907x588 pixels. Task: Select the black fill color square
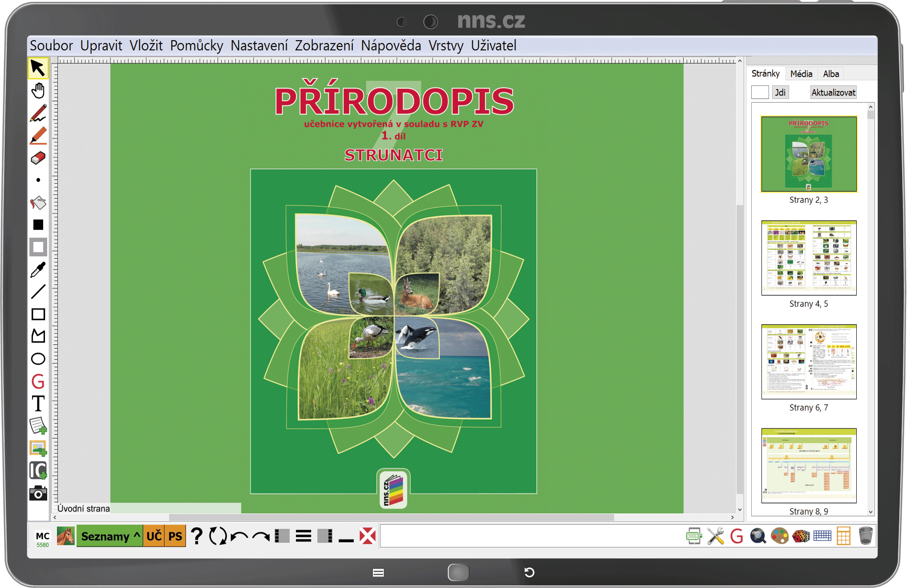pyautogui.click(x=38, y=225)
